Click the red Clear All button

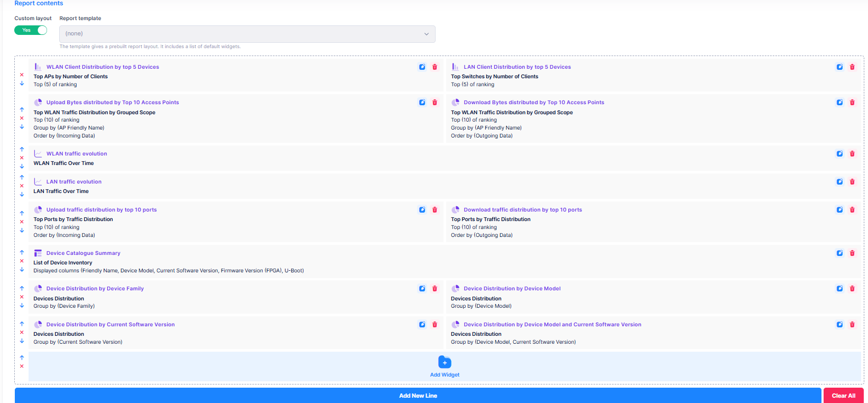coord(843,396)
